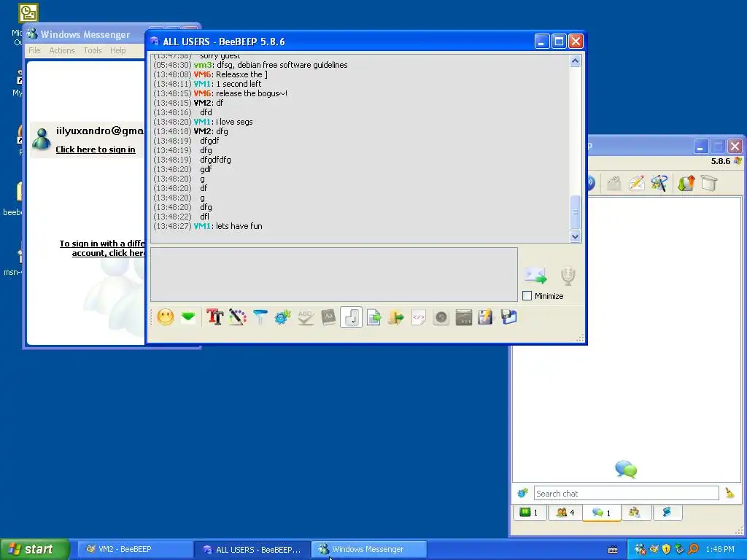Open Tools menu in Windows Messenger

click(93, 50)
